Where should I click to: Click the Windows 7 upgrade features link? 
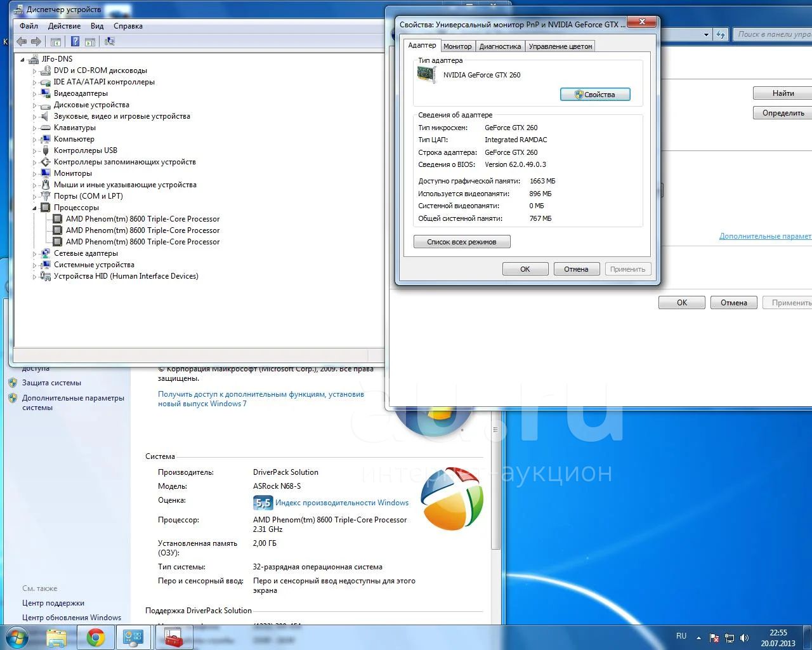click(261, 399)
